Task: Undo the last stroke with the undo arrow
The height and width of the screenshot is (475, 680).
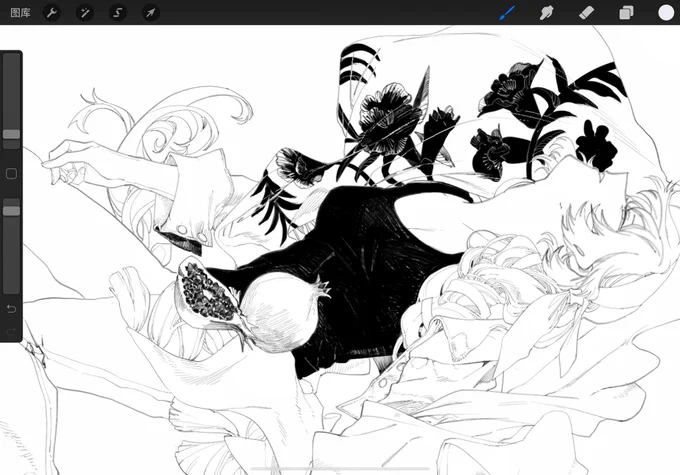Action: coord(11,309)
